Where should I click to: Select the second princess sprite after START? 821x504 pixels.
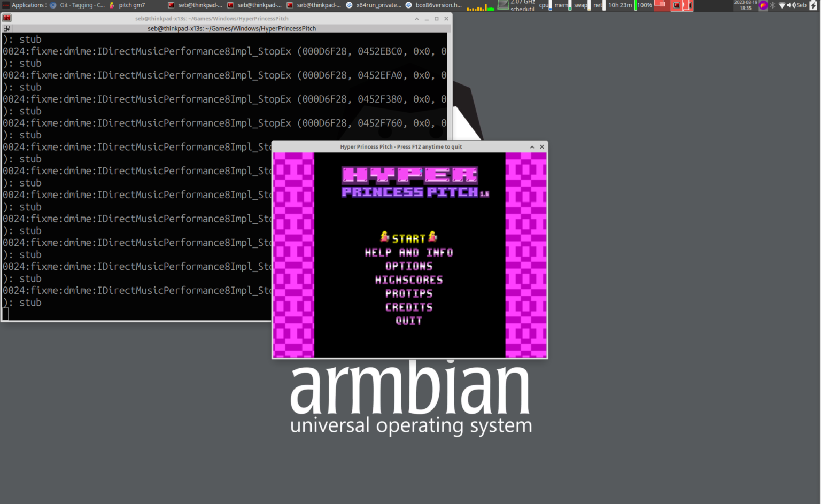point(432,237)
